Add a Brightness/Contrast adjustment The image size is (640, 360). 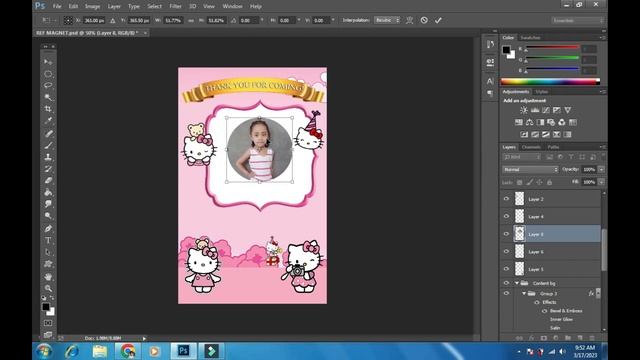click(x=524, y=110)
